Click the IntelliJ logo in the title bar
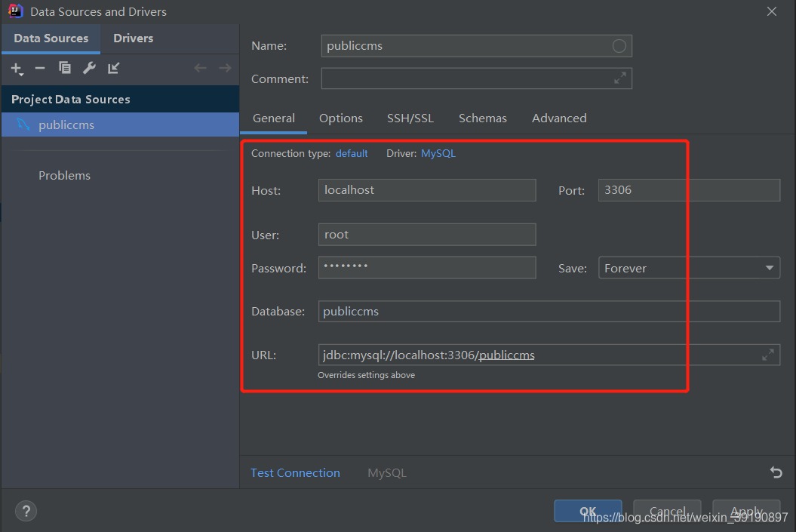796x532 pixels. (16, 11)
